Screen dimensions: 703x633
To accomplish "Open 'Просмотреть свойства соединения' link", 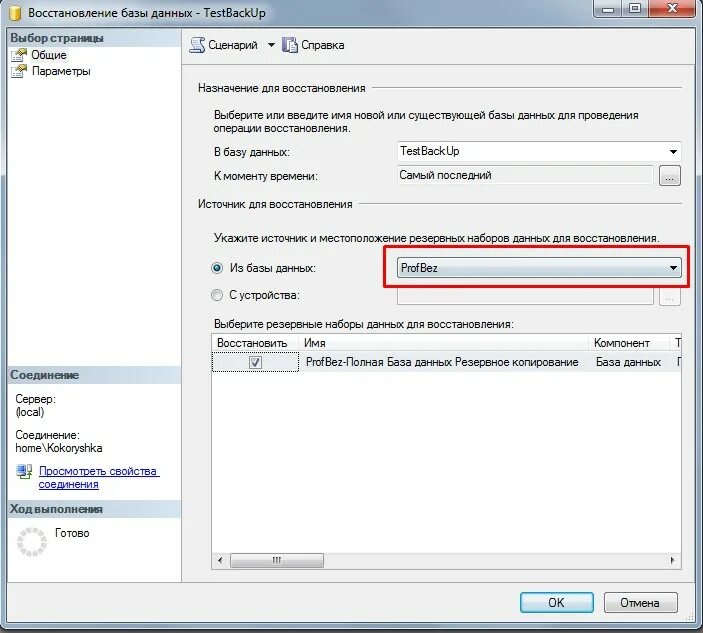I will click(99, 477).
